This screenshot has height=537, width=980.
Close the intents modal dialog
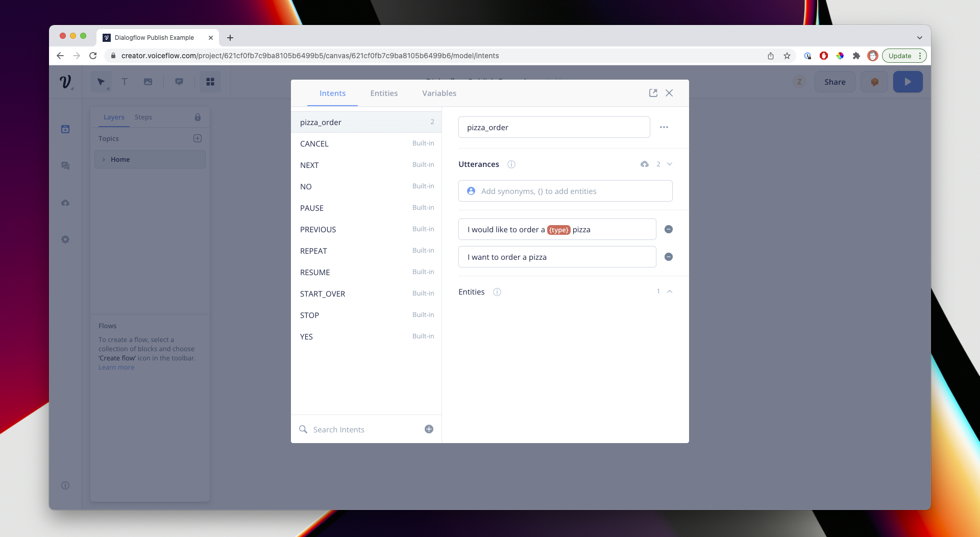pos(669,93)
